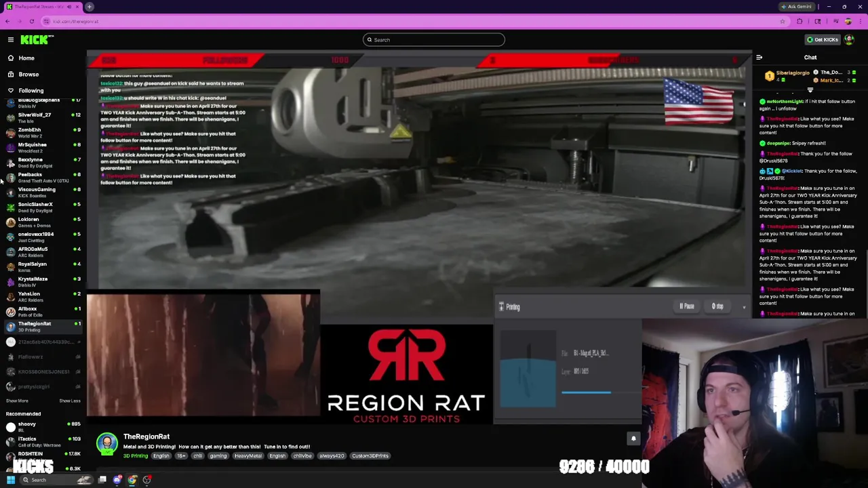The image size is (868, 488).
Task: Click the address bar URL
Action: coord(75,22)
